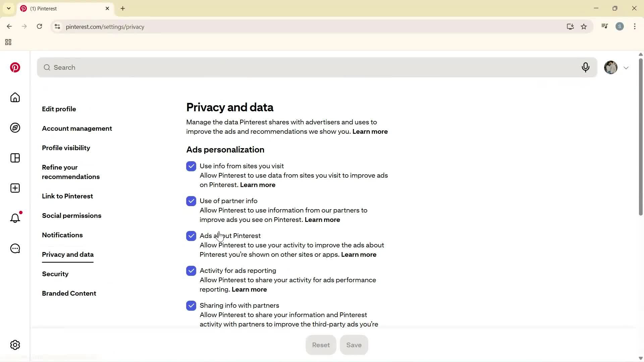
Task: Open the Organize boards icon
Action: click(15, 158)
